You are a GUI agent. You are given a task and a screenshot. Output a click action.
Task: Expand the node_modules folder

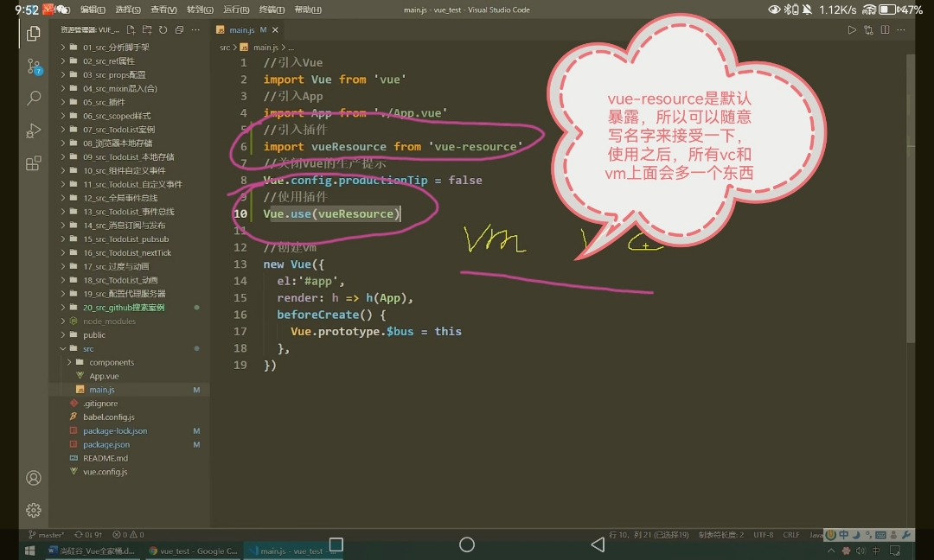click(129, 321)
